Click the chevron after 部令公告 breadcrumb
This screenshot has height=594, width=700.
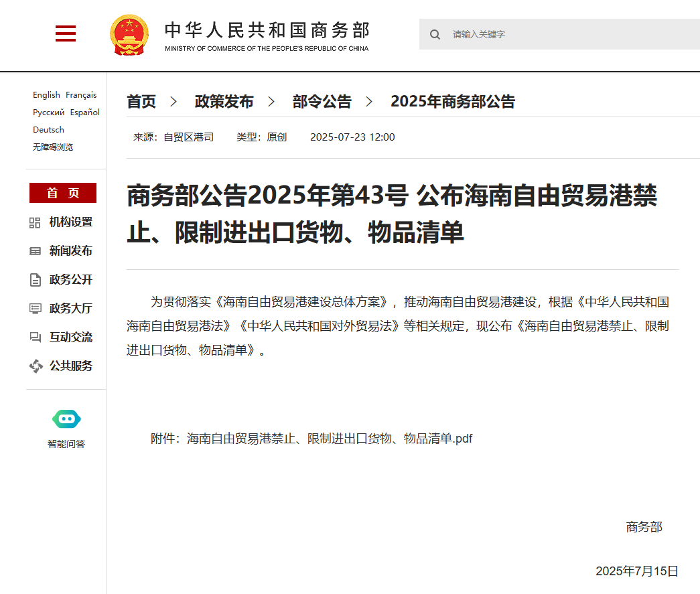coord(369,102)
